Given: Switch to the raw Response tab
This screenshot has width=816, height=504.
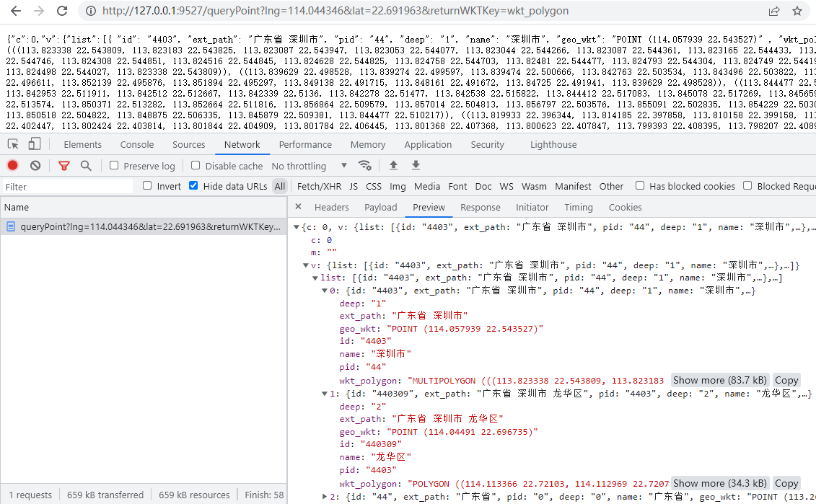Looking at the screenshot, I should 481,207.
